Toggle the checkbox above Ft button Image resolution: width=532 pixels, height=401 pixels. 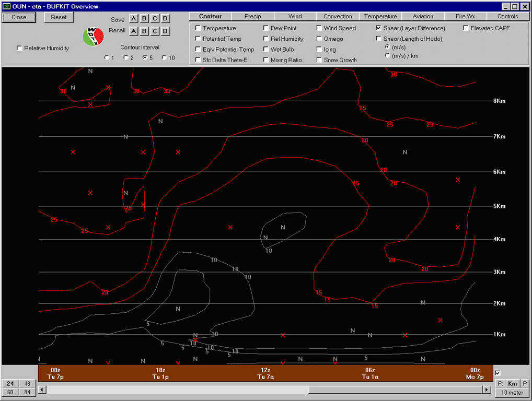498,373
